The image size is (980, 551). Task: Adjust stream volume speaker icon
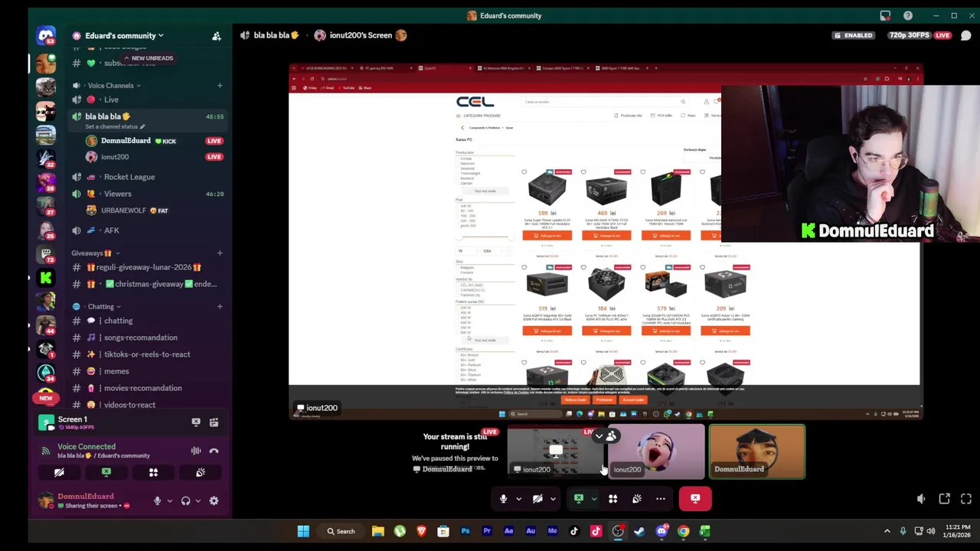point(921,499)
